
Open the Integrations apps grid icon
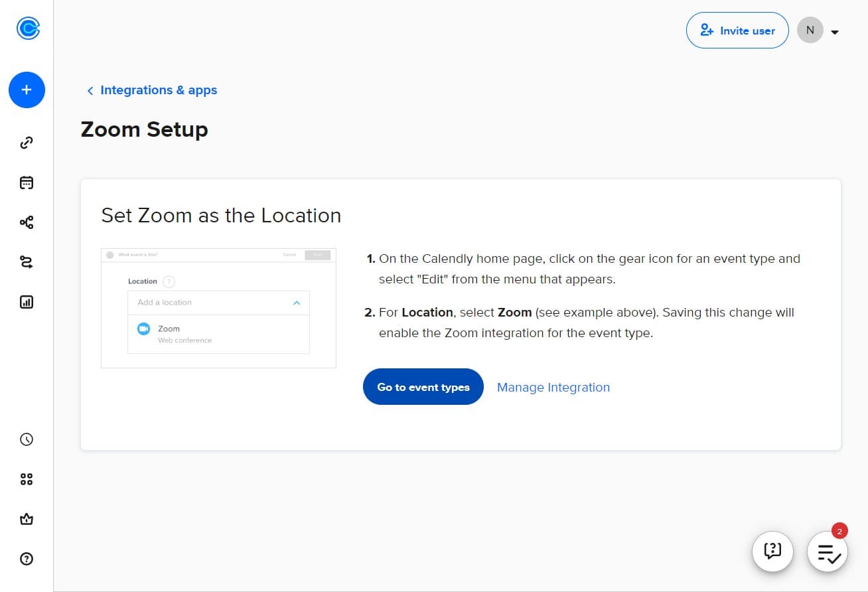point(27,479)
